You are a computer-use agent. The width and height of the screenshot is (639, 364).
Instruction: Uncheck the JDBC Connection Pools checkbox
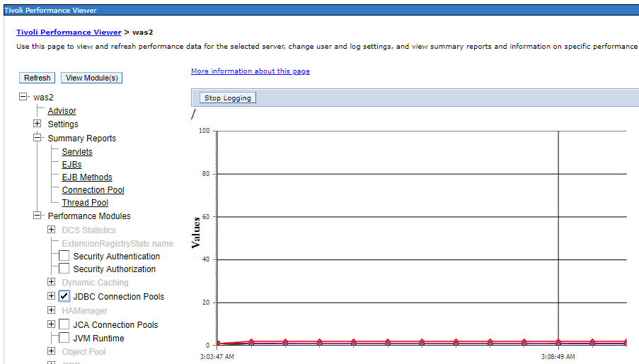coord(64,296)
